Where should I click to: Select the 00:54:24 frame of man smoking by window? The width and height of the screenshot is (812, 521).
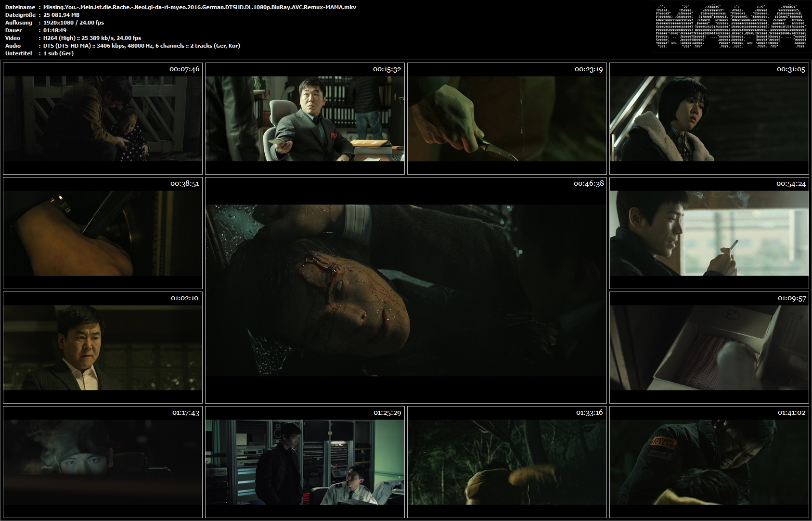tap(709, 233)
